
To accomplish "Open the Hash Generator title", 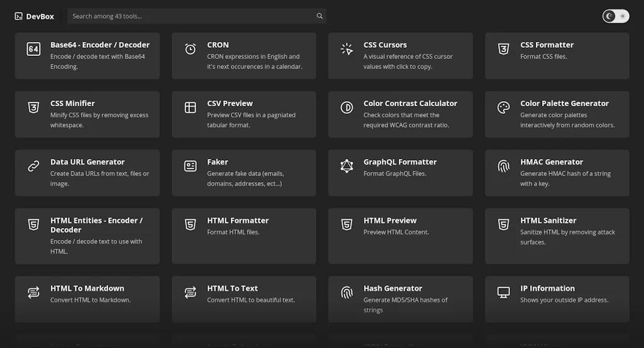I will pos(392,288).
